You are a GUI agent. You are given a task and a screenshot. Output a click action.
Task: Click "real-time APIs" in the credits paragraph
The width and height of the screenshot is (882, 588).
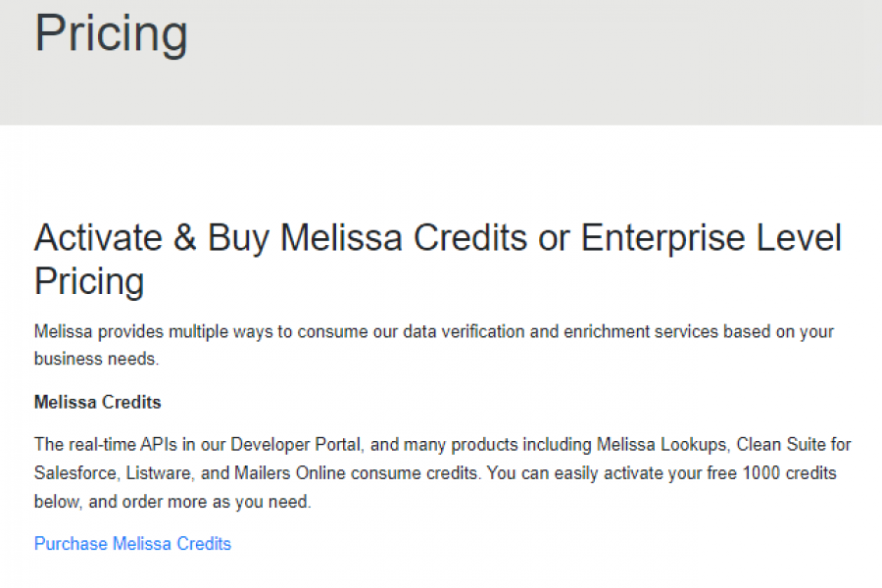(x=118, y=445)
